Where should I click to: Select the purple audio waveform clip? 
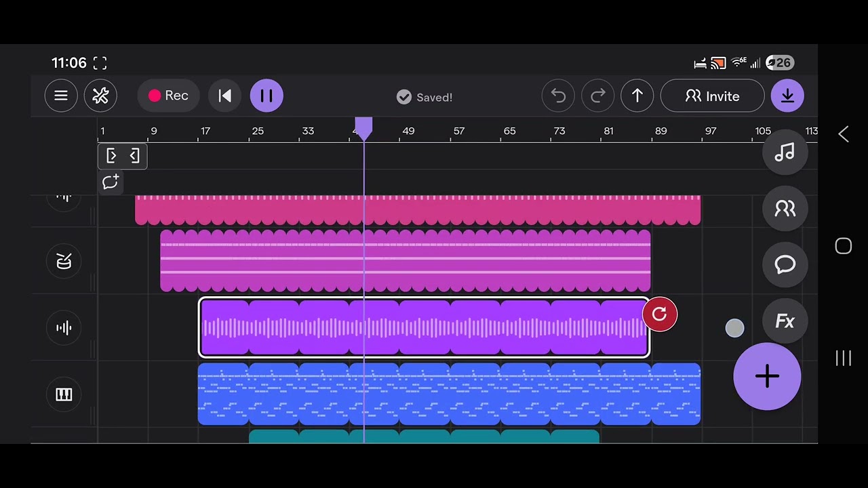click(x=424, y=328)
